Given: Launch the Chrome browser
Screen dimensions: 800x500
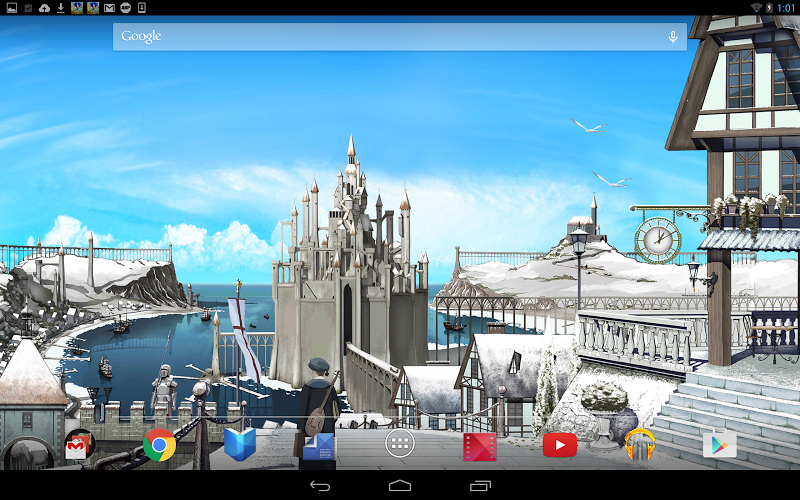Looking at the screenshot, I should [x=159, y=445].
